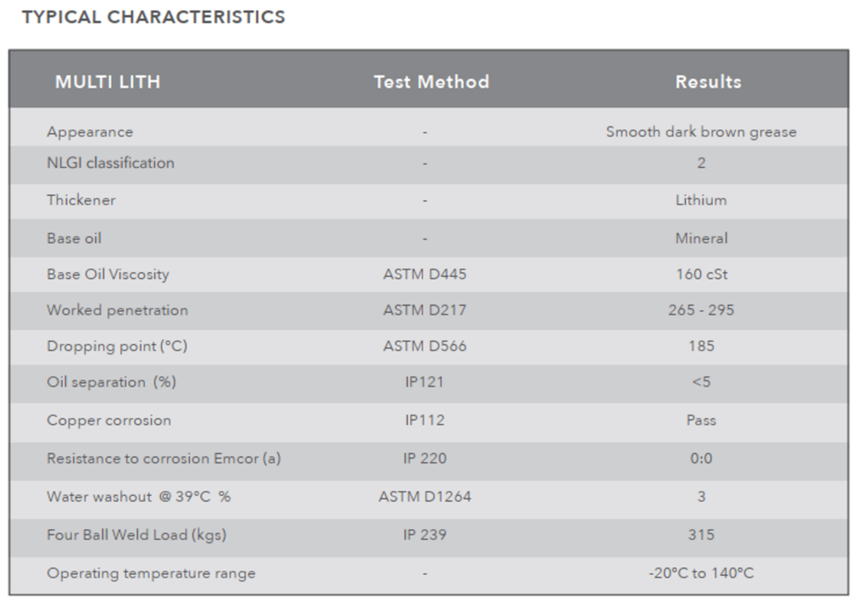This screenshot has width=868, height=607.
Task: Click the Dropping point (°C) label
Action: [115, 346]
